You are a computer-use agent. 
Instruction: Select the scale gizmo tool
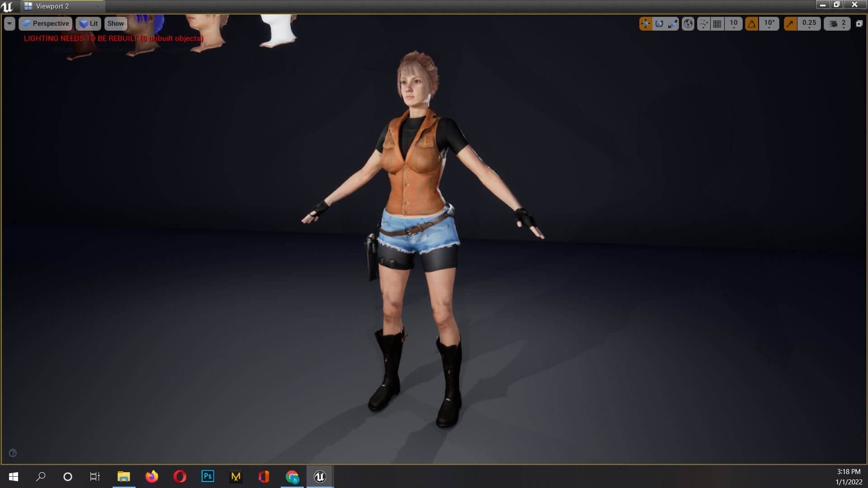coord(673,23)
